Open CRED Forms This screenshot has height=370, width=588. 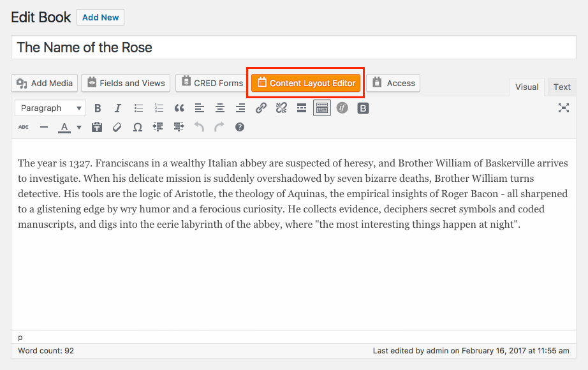click(212, 84)
